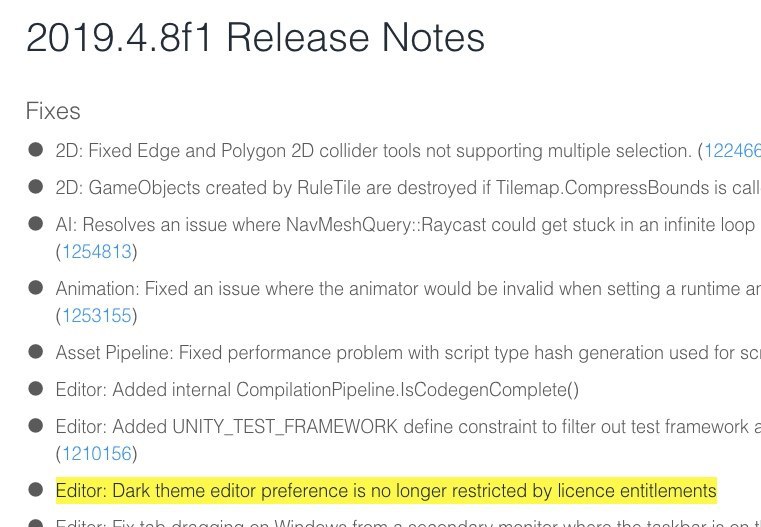This screenshot has width=761, height=527.
Task: Click the bullet beside the Animation animator fix
Action: pyautogui.click(x=36, y=288)
